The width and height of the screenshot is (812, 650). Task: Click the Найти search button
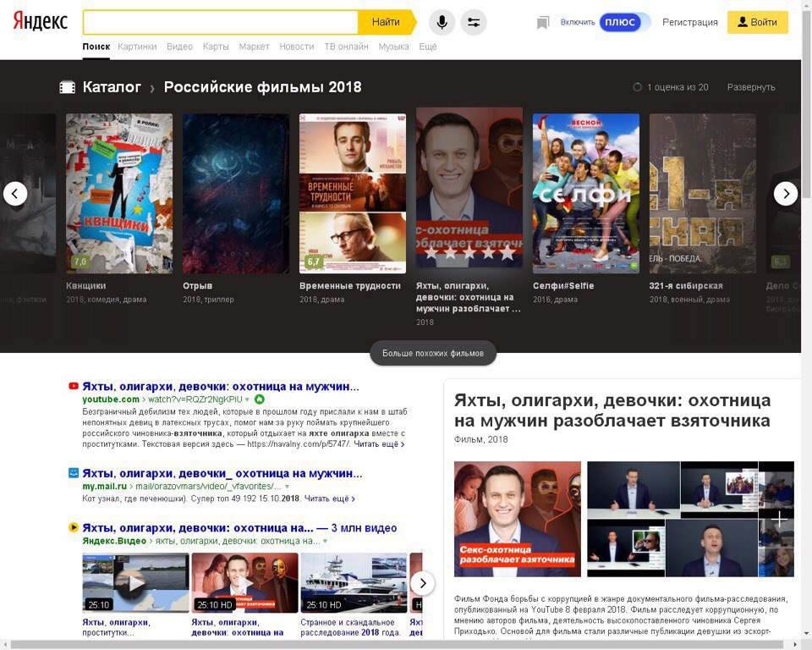pos(387,22)
